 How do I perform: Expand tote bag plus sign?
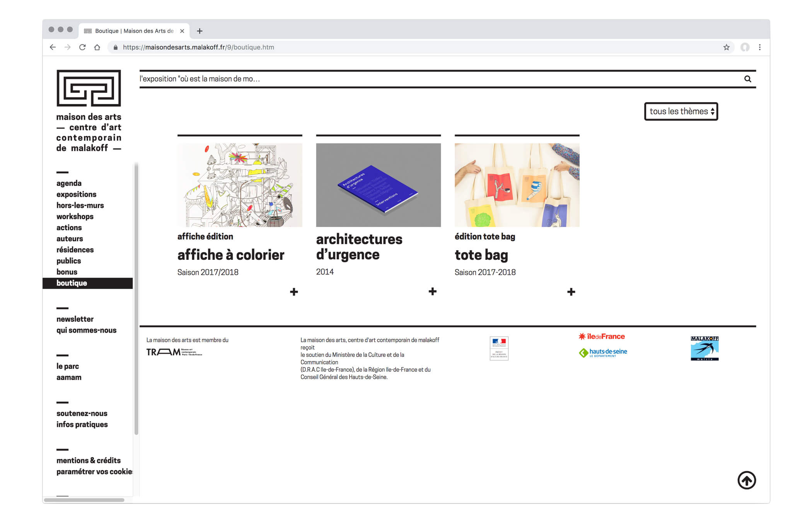[x=571, y=292]
